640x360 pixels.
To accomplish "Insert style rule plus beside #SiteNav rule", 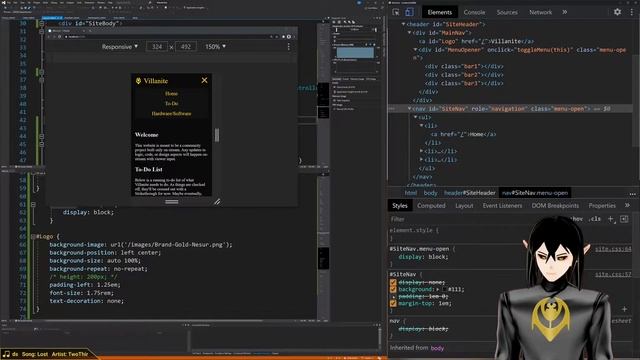I will [624, 309].
